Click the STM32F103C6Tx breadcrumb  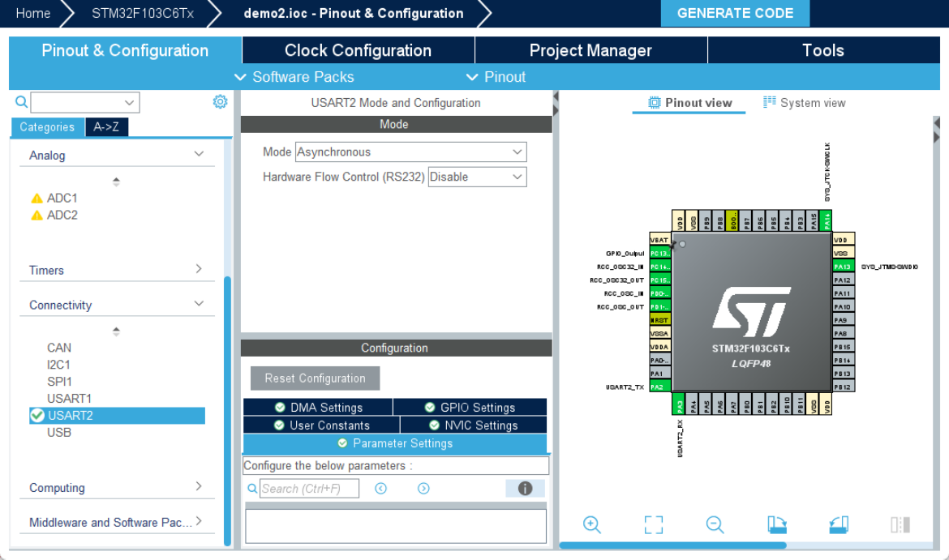point(143,13)
